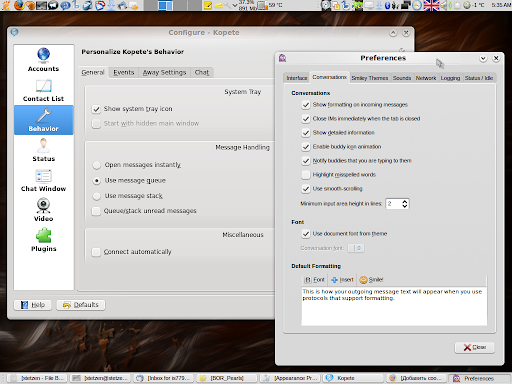Open the Chat Window settings section

tap(43, 180)
